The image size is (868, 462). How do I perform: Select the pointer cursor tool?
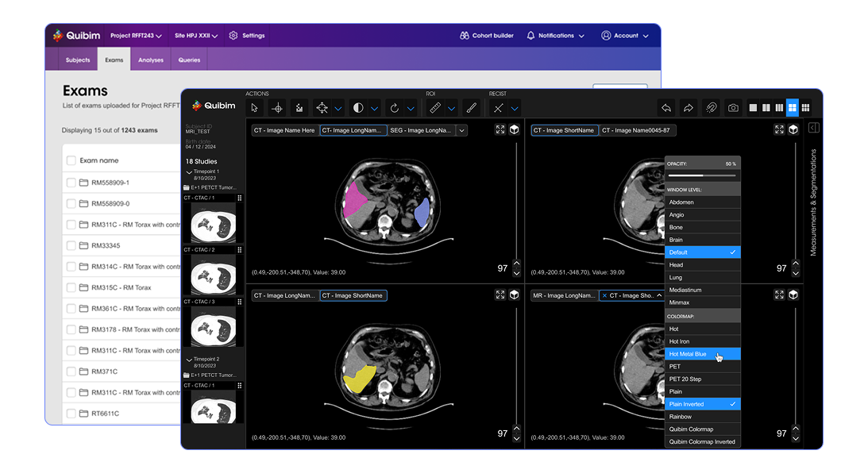(254, 108)
